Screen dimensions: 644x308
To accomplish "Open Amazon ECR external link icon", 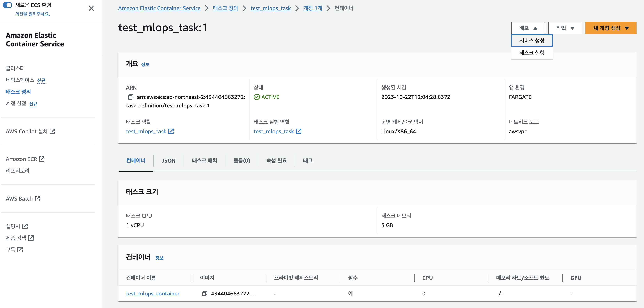I will coord(42,159).
